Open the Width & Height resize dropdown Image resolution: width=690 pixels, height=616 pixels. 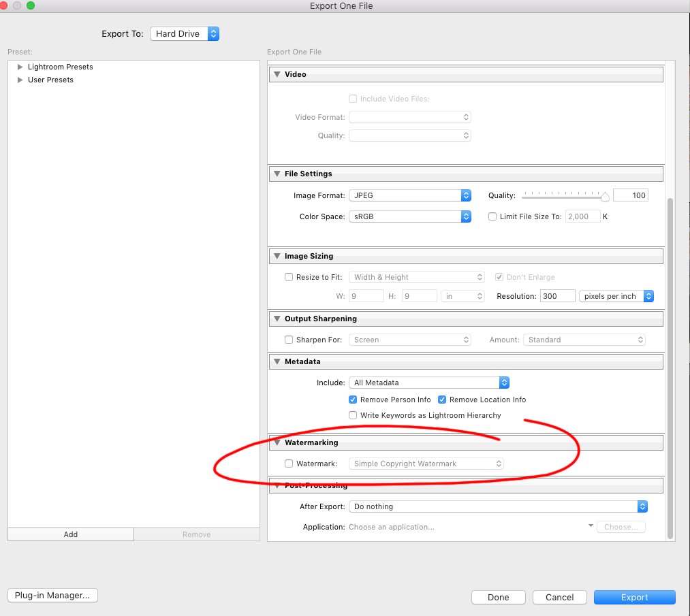tap(416, 277)
